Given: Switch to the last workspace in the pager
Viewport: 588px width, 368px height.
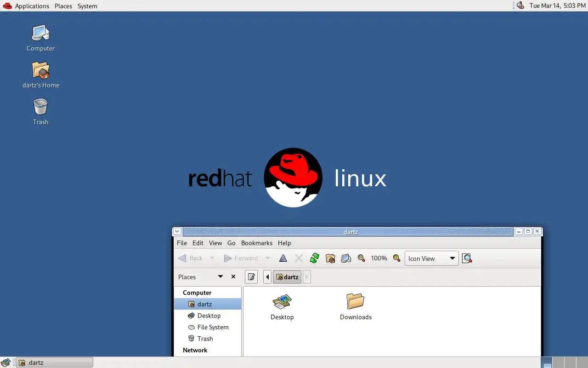Looking at the screenshot, I should [x=581, y=362].
